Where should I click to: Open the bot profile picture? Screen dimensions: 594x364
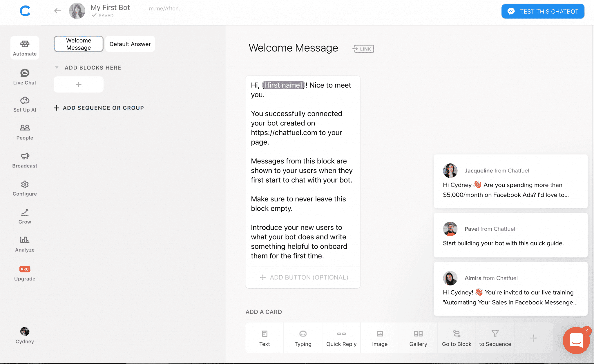[77, 11]
